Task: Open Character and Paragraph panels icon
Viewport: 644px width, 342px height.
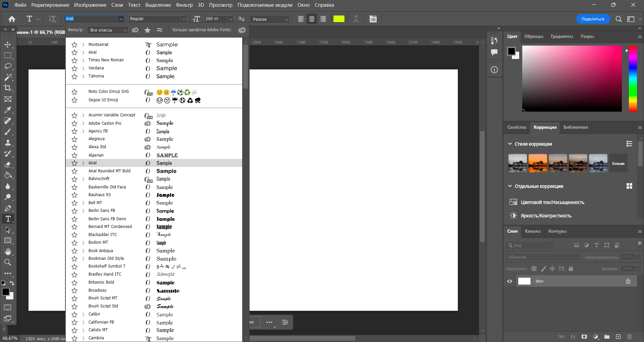Action: pyautogui.click(x=373, y=19)
